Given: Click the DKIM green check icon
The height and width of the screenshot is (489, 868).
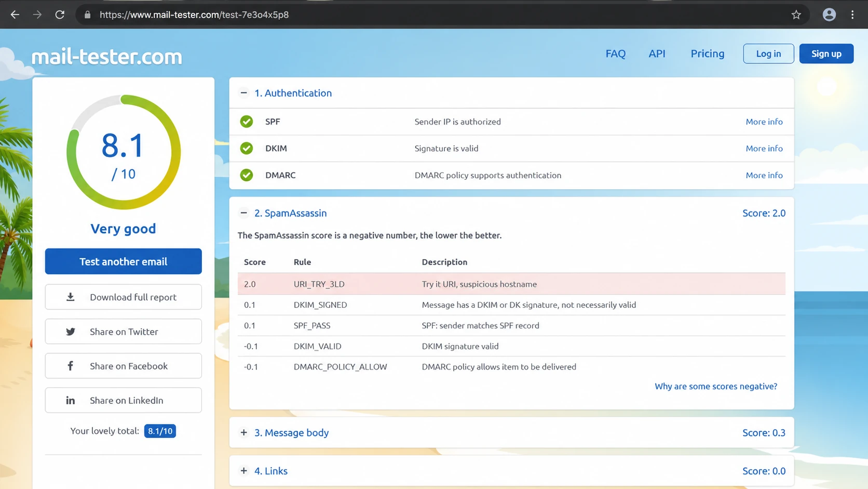Looking at the screenshot, I should [247, 148].
